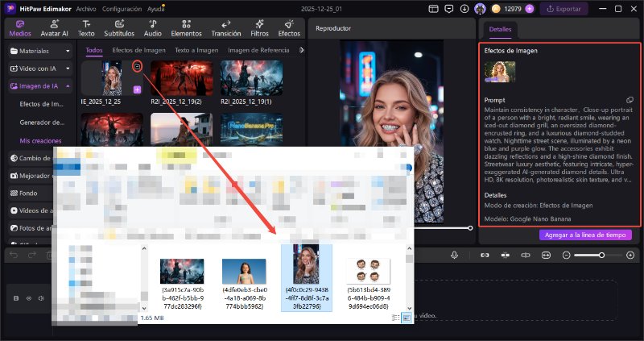The width and height of the screenshot is (644, 341).
Task: Add IE_2025_12_25 clip with purple plus
Action: point(137,89)
